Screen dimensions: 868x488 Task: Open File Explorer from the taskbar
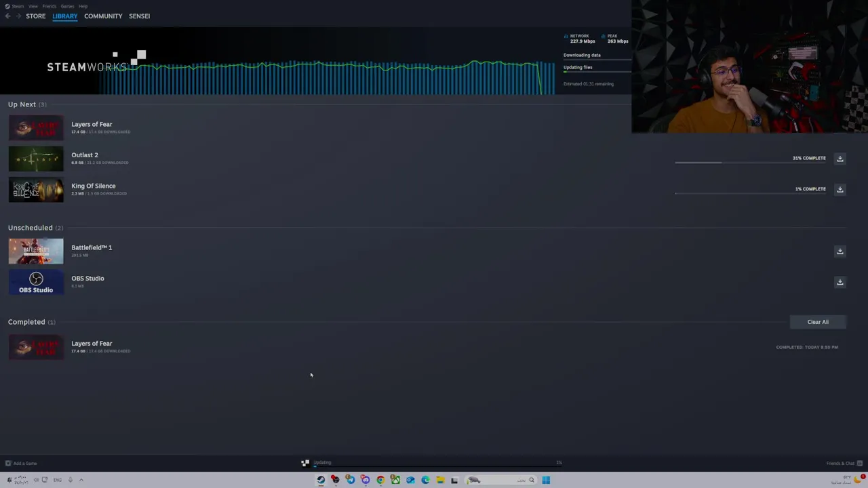tap(440, 480)
